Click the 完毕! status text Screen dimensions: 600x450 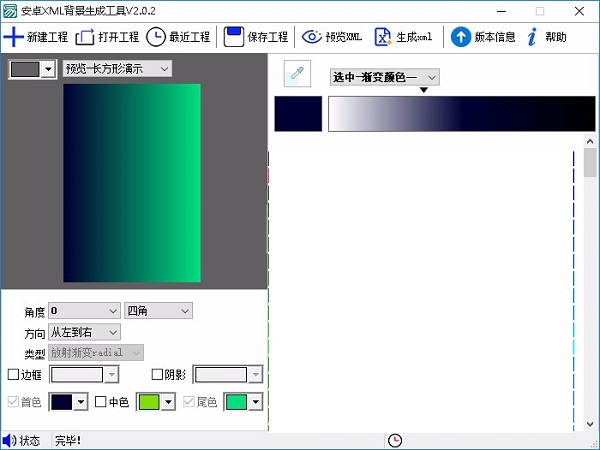pyautogui.click(x=68, y=441)
